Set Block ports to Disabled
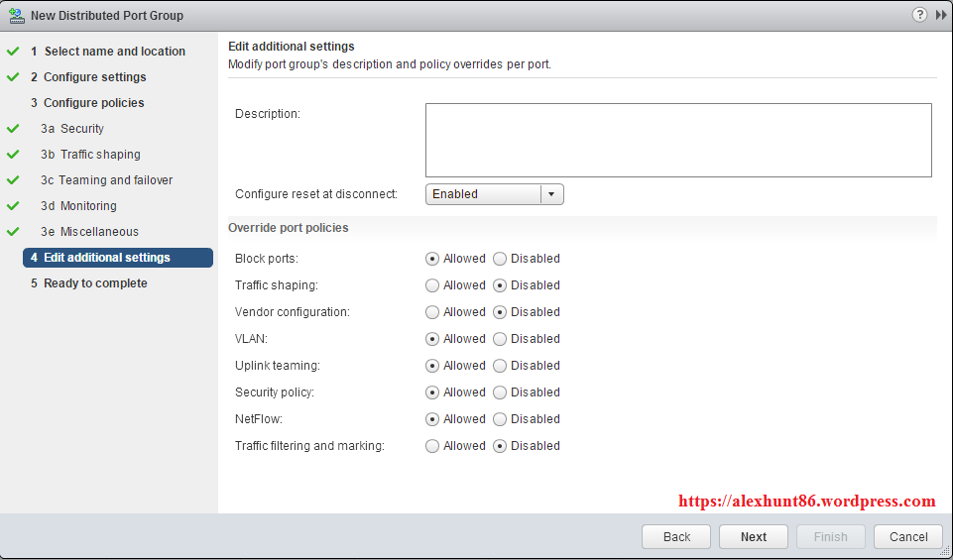The height and width of the screenshot is (560, 953). [500, 259]
